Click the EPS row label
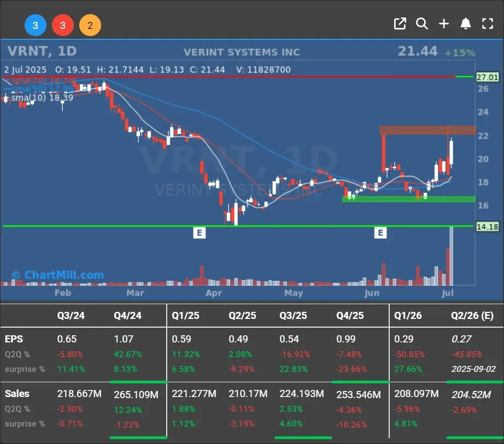 (x=14, y=339)
